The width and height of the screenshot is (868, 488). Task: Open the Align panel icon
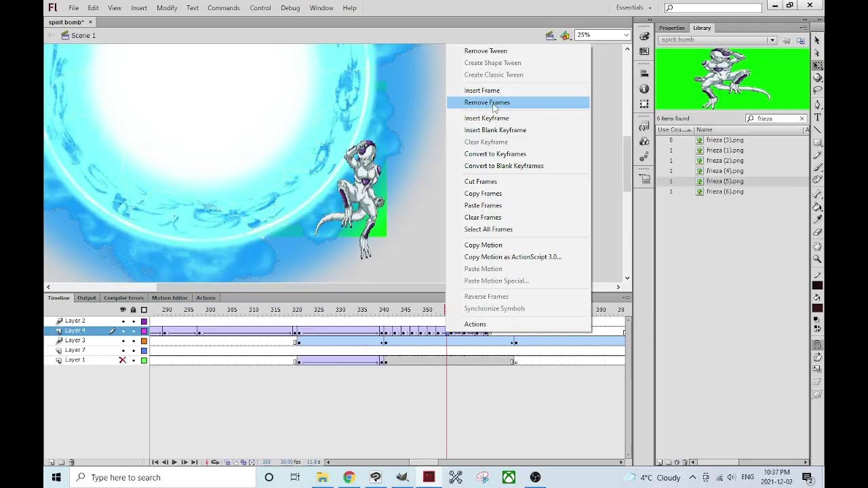644,73
